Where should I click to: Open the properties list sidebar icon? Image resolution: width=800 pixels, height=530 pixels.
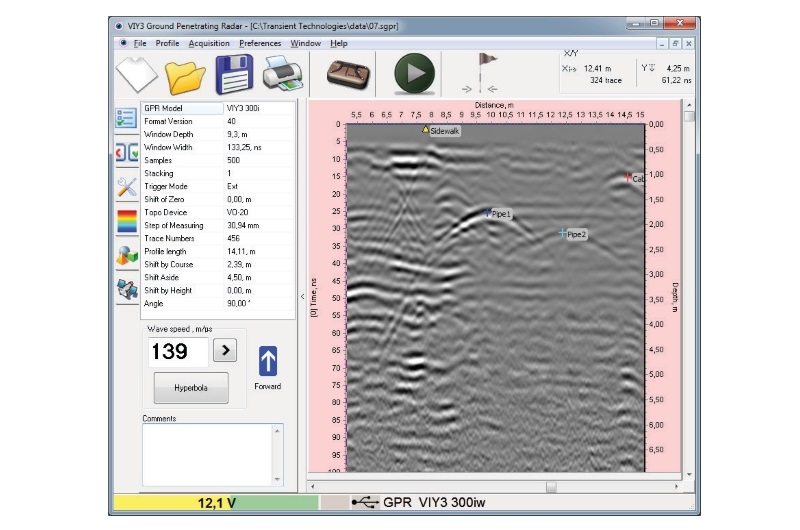[126, 118]
